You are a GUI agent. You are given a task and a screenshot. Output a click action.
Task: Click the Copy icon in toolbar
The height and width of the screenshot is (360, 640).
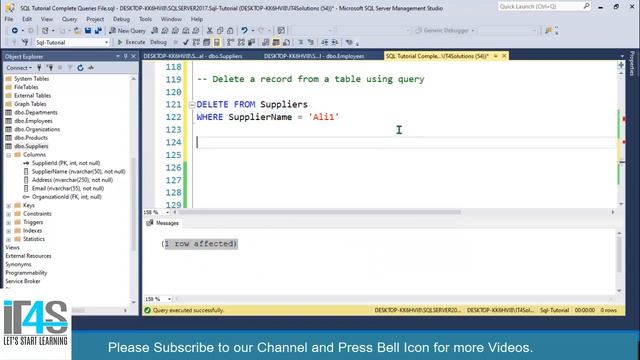click(220, 31)
